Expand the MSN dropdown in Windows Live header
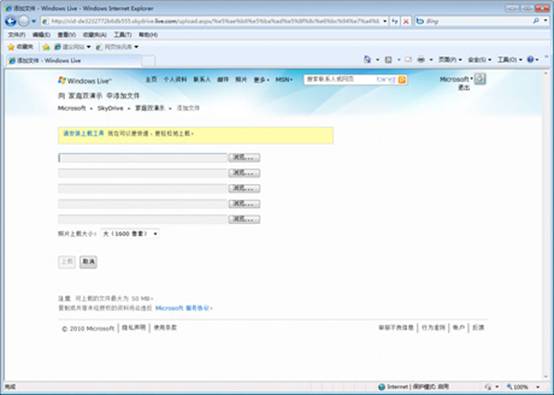554x395 pixels. pos(284,79)
